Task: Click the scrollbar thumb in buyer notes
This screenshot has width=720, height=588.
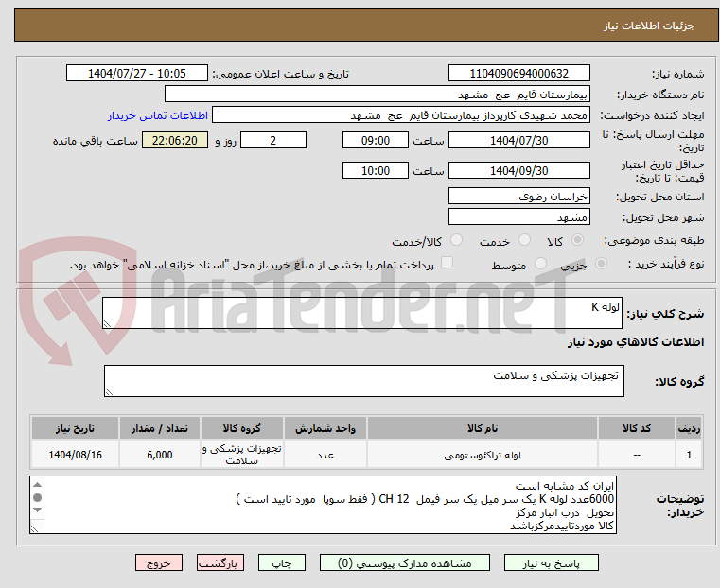Action: pos(38,497)
